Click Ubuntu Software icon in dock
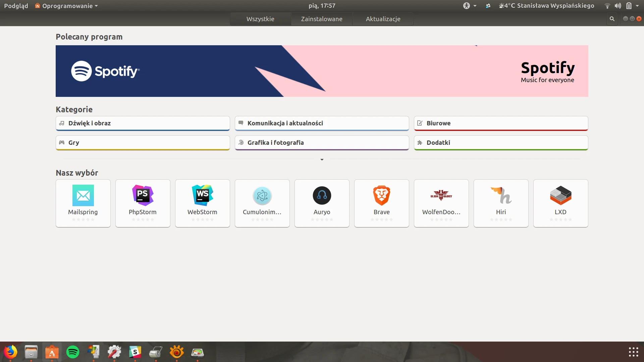 pos(52,352)
